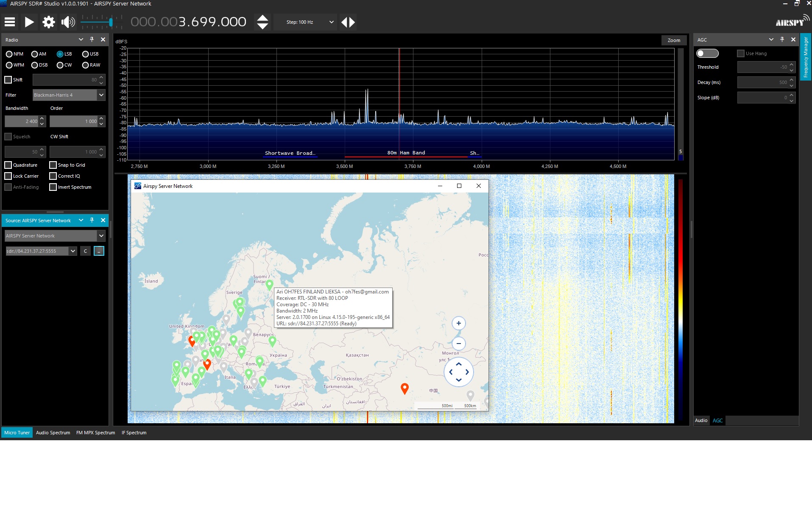The height and width of the screenshot is (517, 812).
Task: Turn on the AGC toggle switch
Action: click(x=707, y=53)
